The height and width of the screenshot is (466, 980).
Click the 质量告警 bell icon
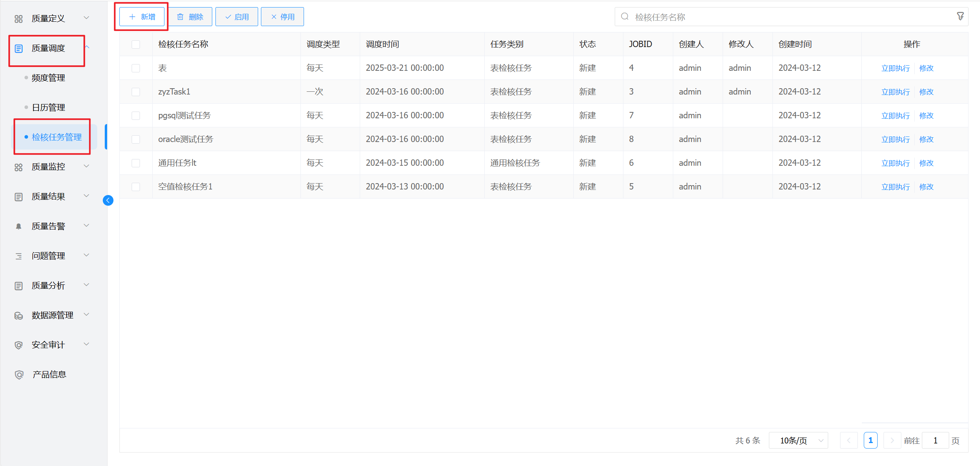point(19,226)
